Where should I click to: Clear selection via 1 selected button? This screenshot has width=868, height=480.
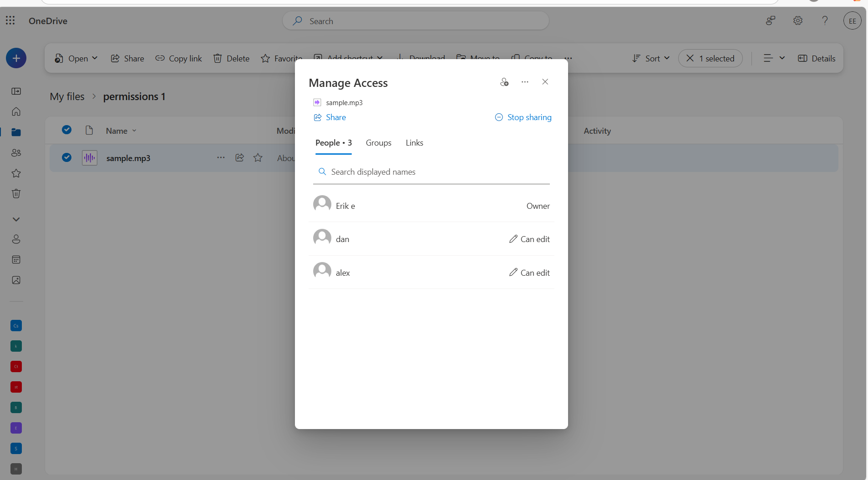pyautogui.click(x=710, y=58)
